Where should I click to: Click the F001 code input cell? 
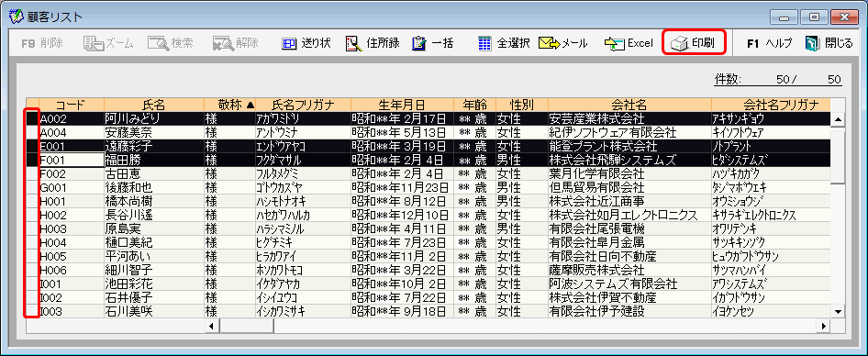[72, 160]
